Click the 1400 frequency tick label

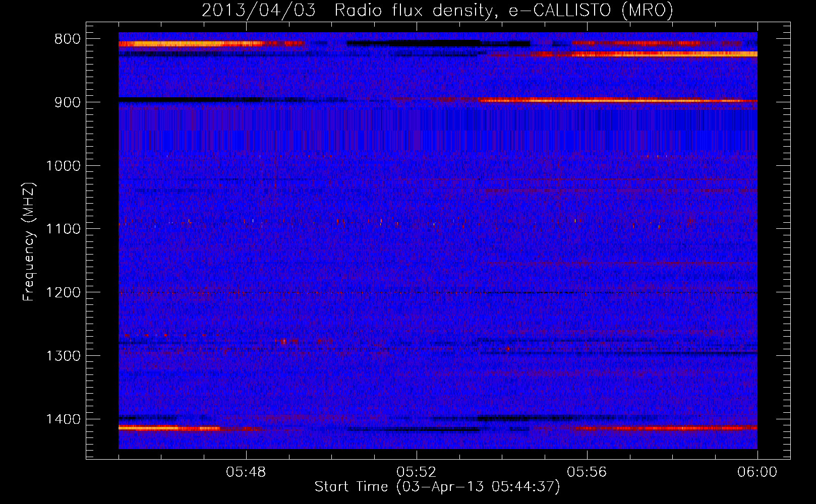[x=63, y=419]
